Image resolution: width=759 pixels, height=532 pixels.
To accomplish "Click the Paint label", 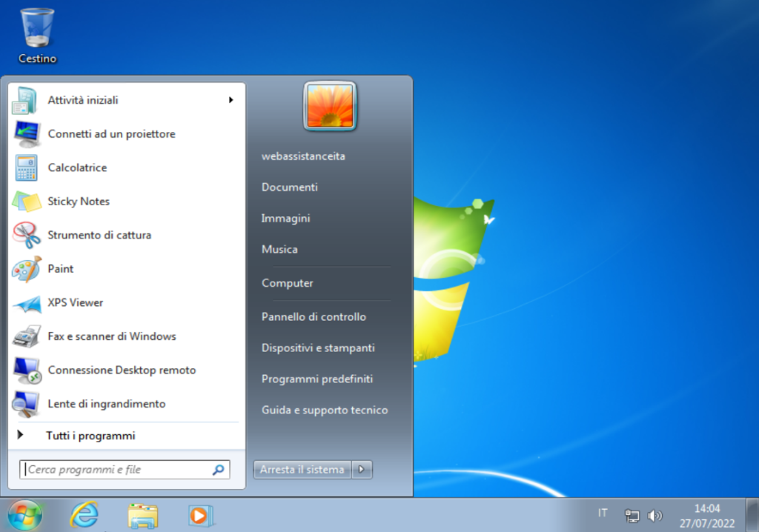I will pyautogui.click(x=61, y=269).
